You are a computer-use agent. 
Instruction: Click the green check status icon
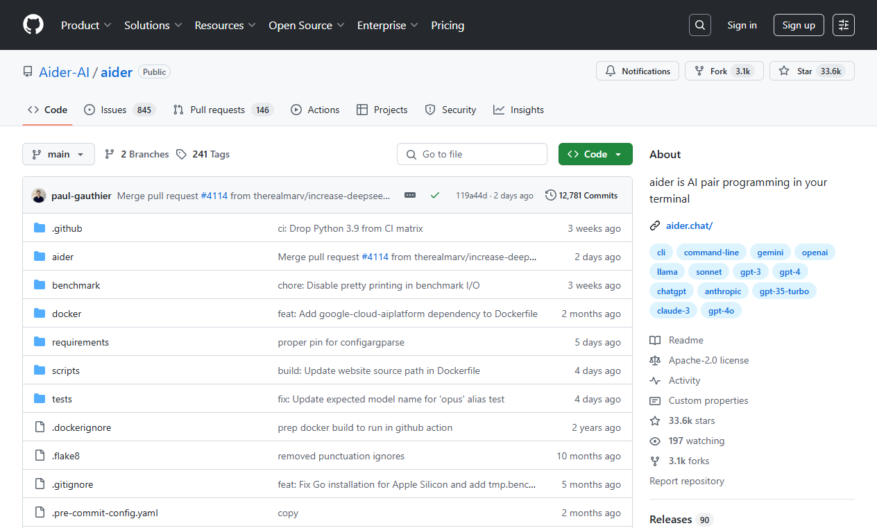click(435, 195)
